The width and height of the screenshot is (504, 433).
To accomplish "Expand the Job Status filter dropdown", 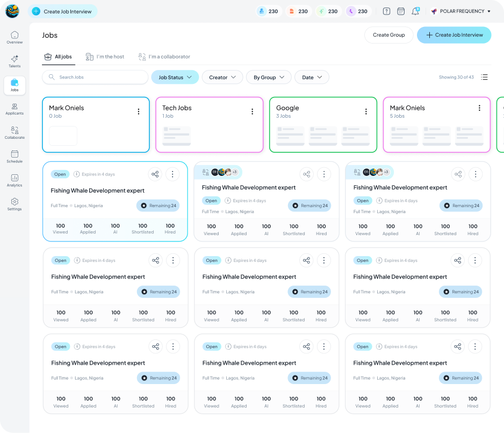I will [x=175, y=77].
